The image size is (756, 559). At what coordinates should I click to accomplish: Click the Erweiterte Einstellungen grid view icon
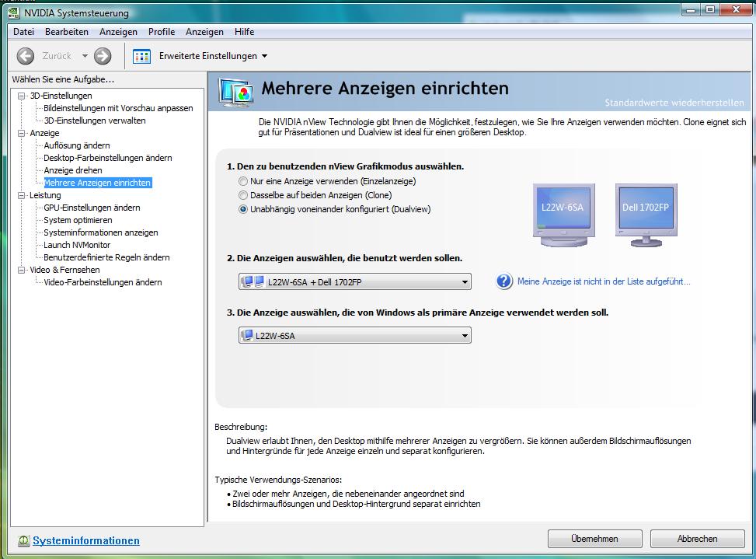[141, 56]
